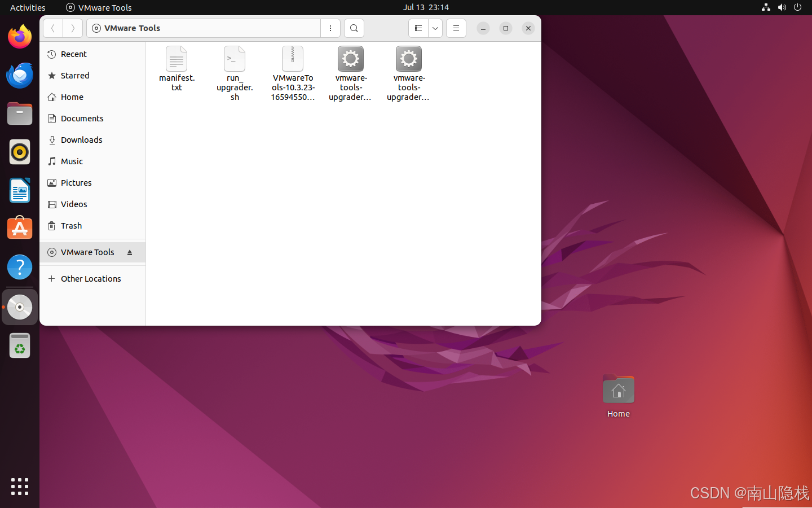Open Ubuntu Software from the dock
Screen dimensions: 812x508
click(20, 229)
